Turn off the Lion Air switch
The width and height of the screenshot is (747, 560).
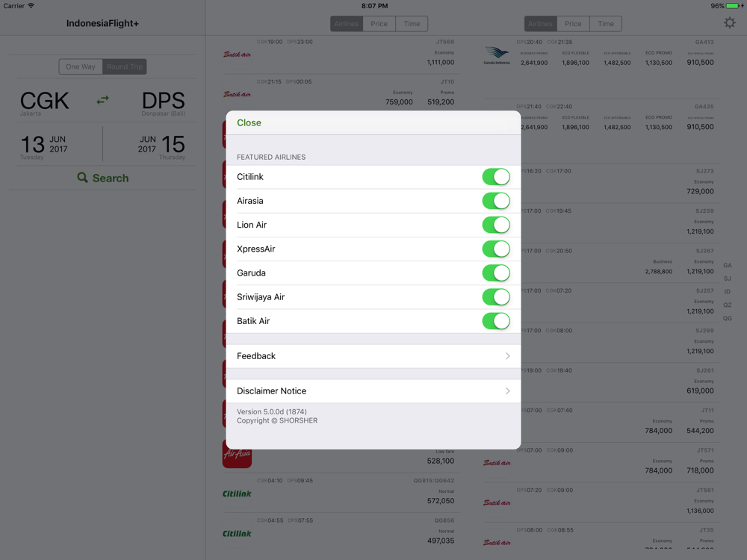[496, 225]
